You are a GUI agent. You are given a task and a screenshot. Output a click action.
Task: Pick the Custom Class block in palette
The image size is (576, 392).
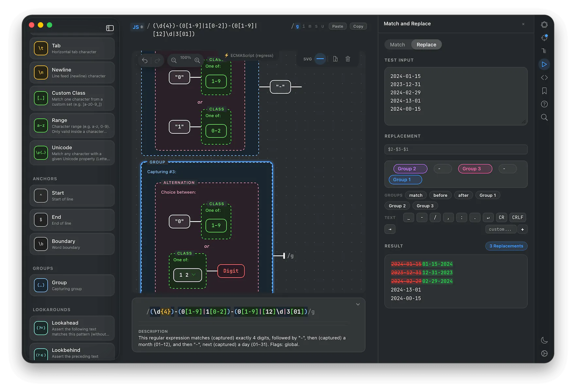pyautogui.click(x=72, y=98)
